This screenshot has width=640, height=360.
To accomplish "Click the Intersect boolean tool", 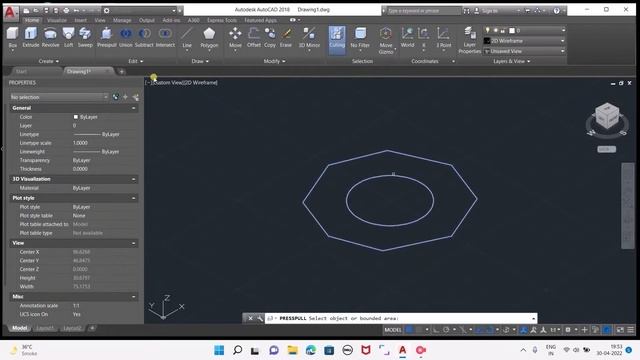I will (x=165, y=37).
